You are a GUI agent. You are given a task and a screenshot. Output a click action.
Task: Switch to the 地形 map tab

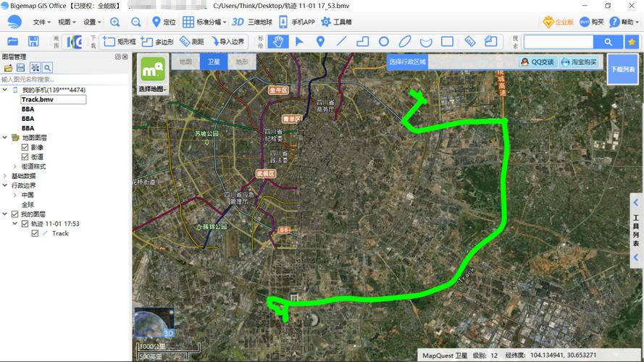[241, 62]
